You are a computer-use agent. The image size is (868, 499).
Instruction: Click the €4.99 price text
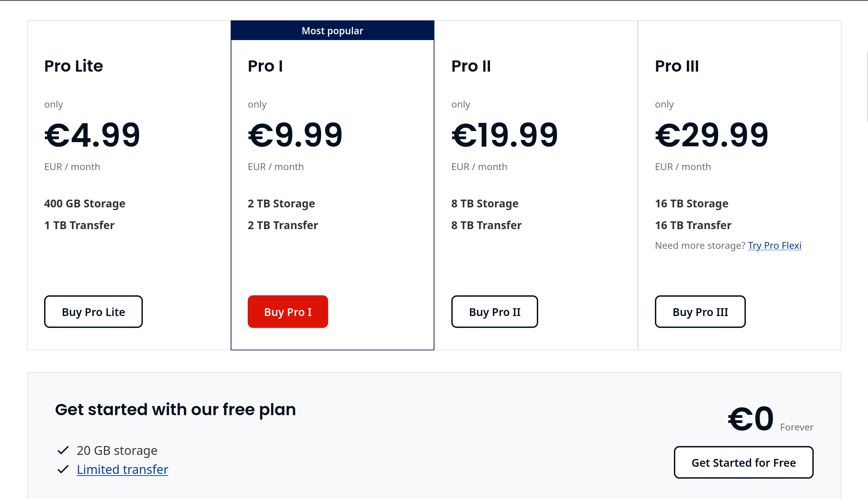coord(92,135)
